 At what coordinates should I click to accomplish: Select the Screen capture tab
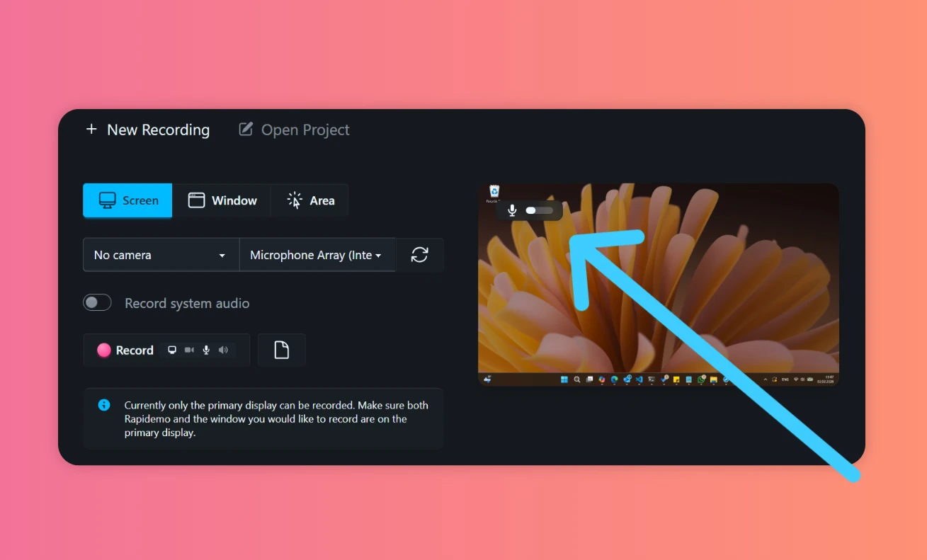(x=127, y=200)
